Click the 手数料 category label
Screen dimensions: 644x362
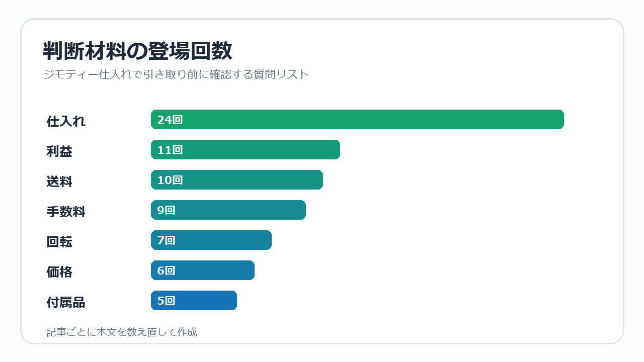(x=66, y=212)
